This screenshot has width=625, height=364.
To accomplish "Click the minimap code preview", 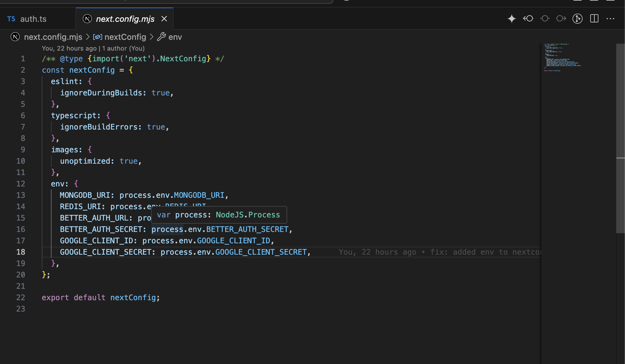I will click(x=562, y=57).
